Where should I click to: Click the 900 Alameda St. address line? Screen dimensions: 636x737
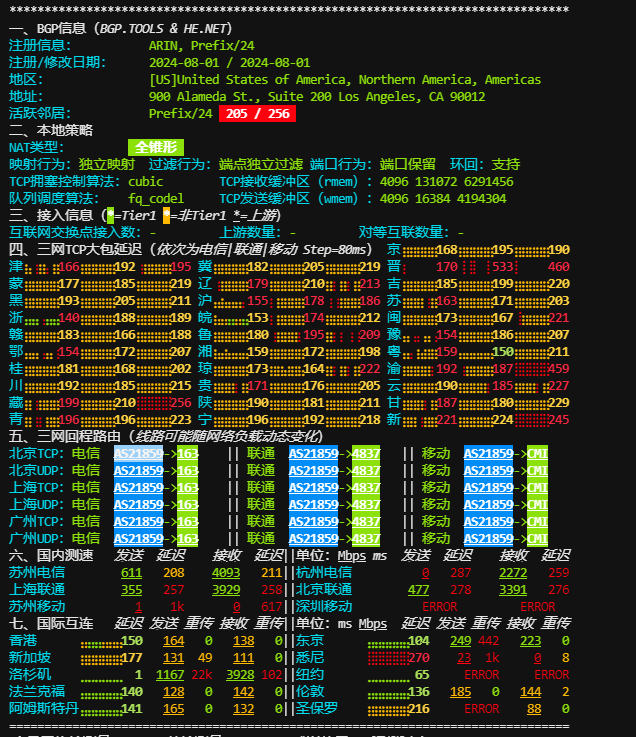click(x=317, y=96)
